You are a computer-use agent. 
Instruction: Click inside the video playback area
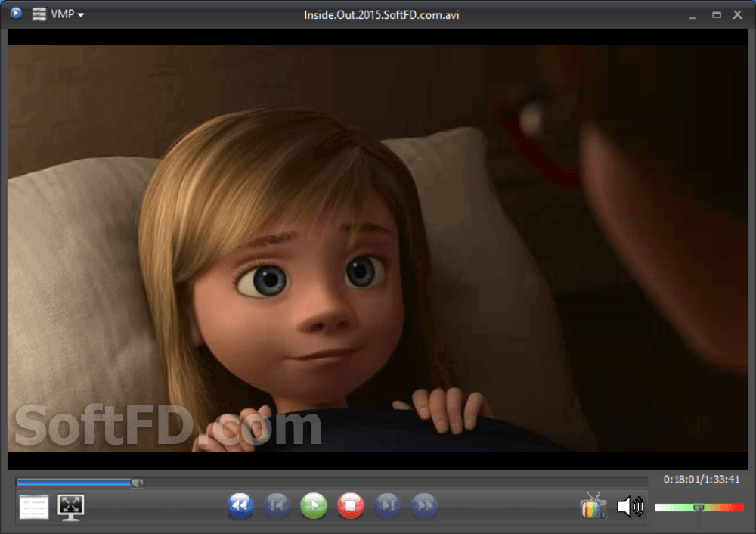click(x=377, y=248)
